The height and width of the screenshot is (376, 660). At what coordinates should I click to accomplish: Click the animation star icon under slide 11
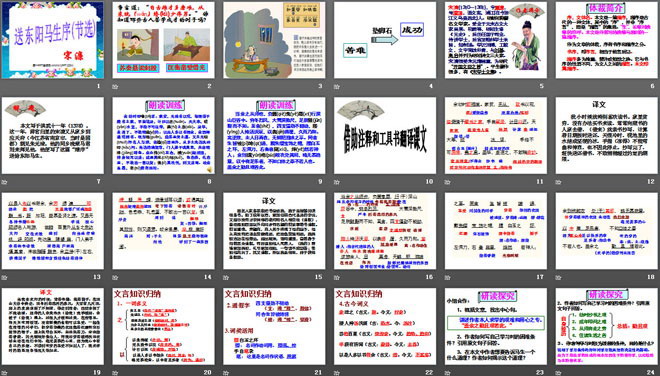(447, 182)
